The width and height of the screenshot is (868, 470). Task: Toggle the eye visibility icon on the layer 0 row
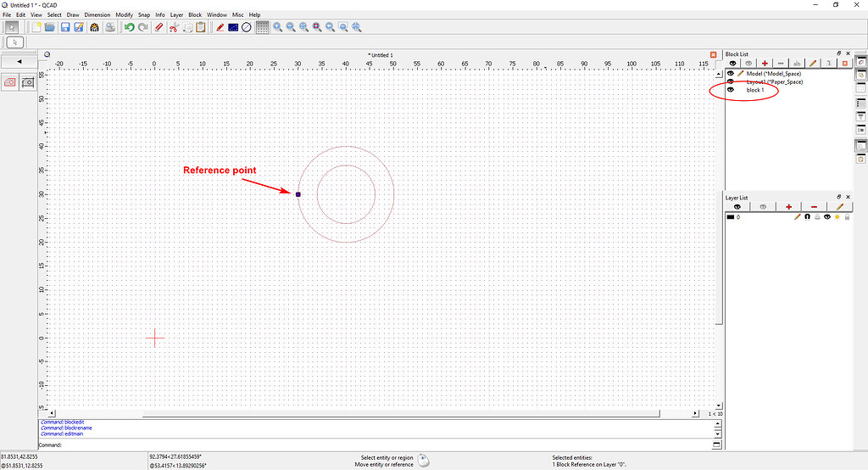point(827,216)
